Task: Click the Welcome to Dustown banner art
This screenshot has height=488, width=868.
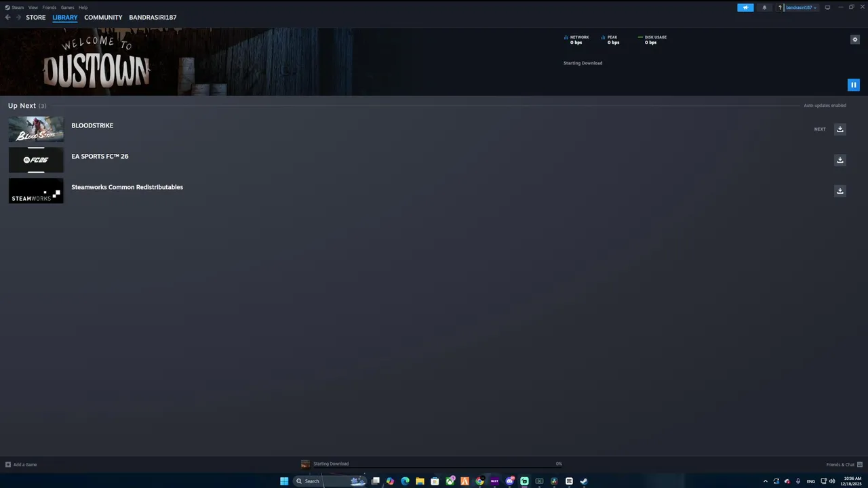Action: tap(96, 63)
